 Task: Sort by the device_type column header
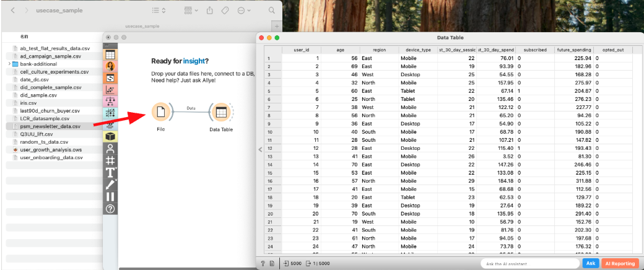418,50
